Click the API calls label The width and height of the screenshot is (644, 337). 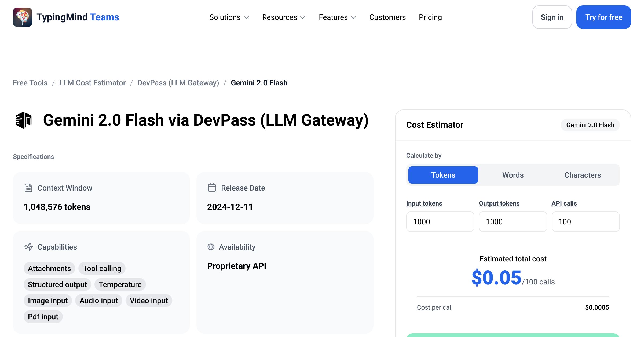564,203
